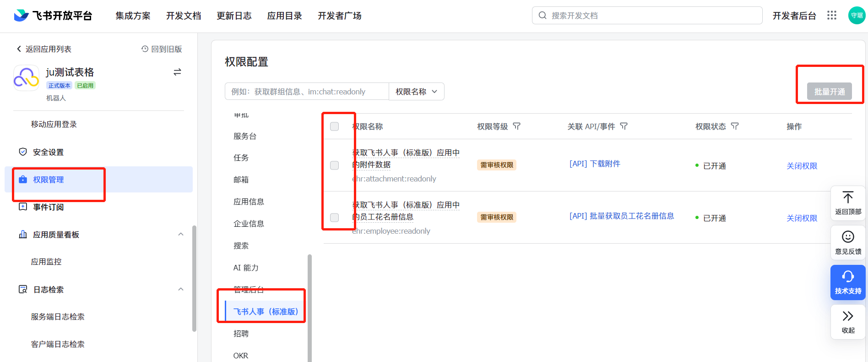Click the Feishu Open Platform logo
The image size is (868, 362).
click(53, 16)
